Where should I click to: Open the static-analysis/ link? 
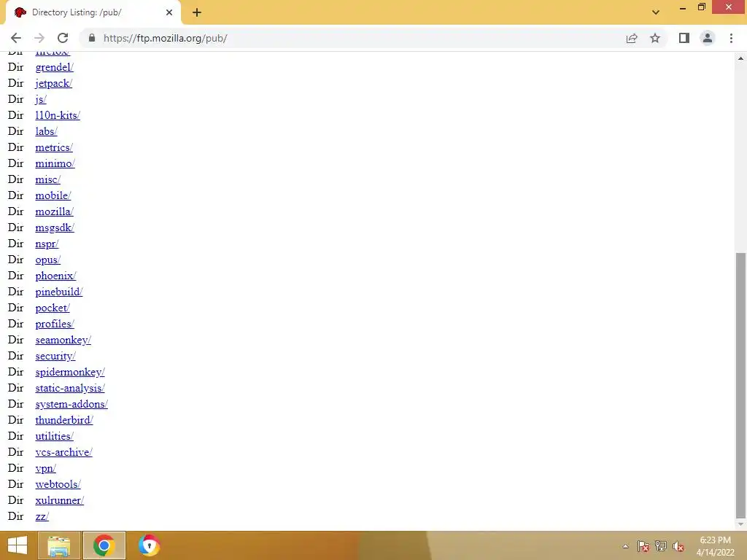coord(70,388)
